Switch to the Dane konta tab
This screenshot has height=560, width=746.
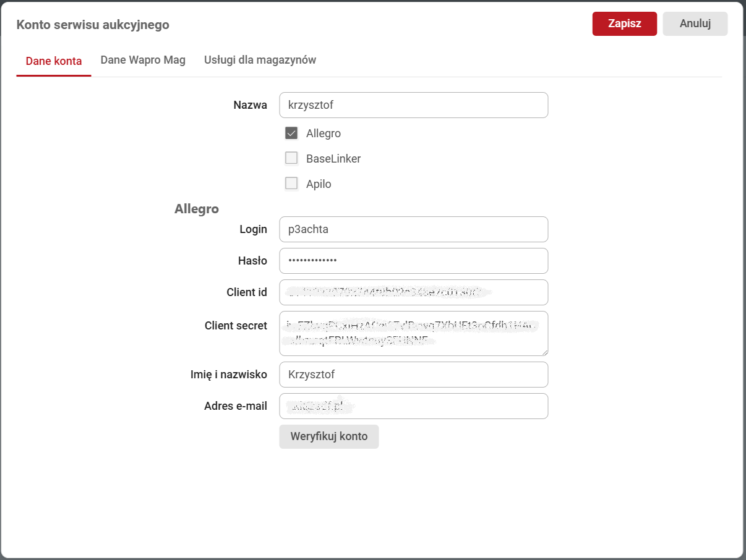click(54, 61)
